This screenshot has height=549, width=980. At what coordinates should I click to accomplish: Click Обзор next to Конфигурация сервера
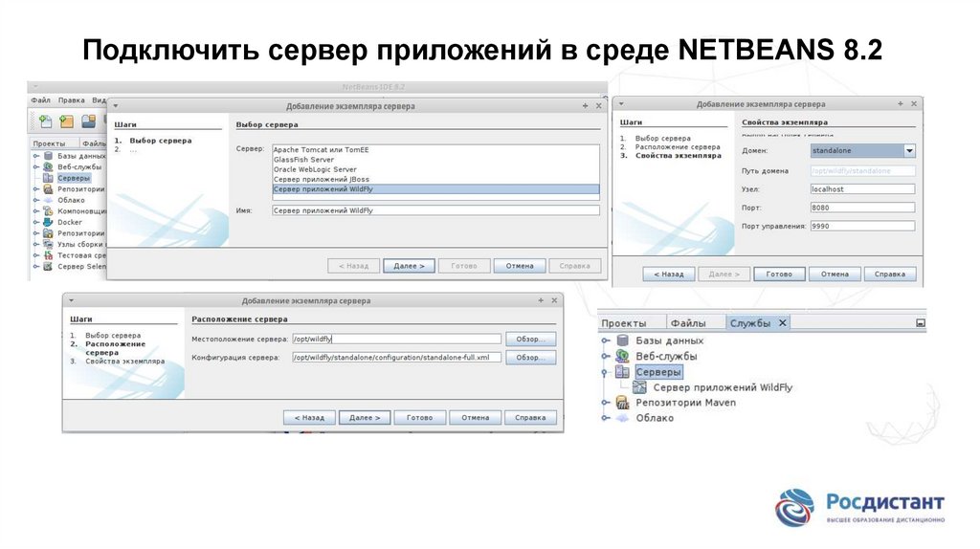pos(530,358)
